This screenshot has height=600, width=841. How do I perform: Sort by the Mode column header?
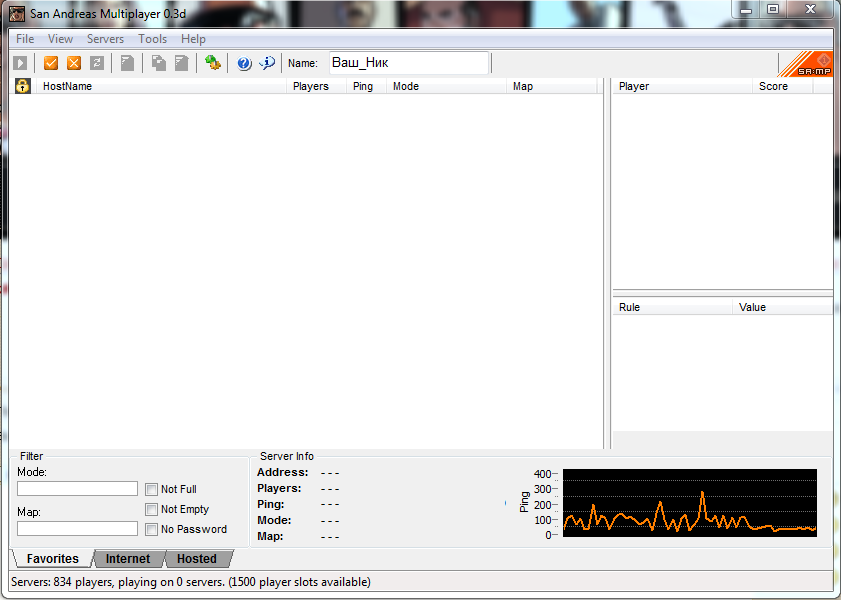pyautogui.click(x=446, y=86)
